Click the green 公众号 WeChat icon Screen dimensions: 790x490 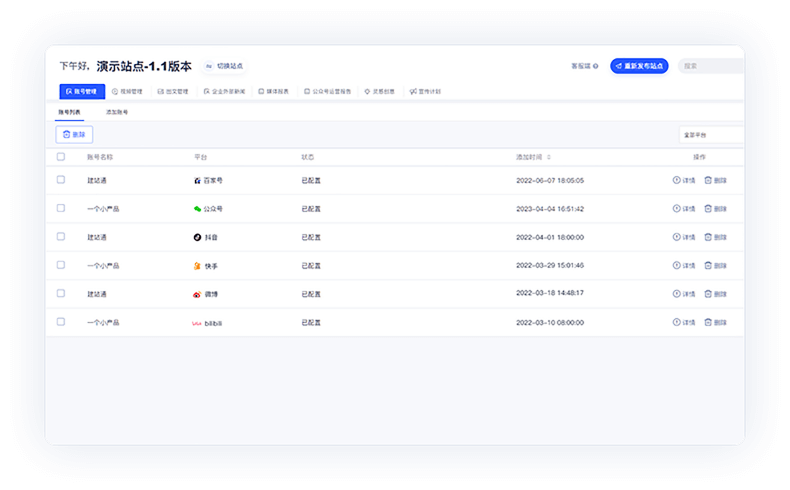coord(198,208)
